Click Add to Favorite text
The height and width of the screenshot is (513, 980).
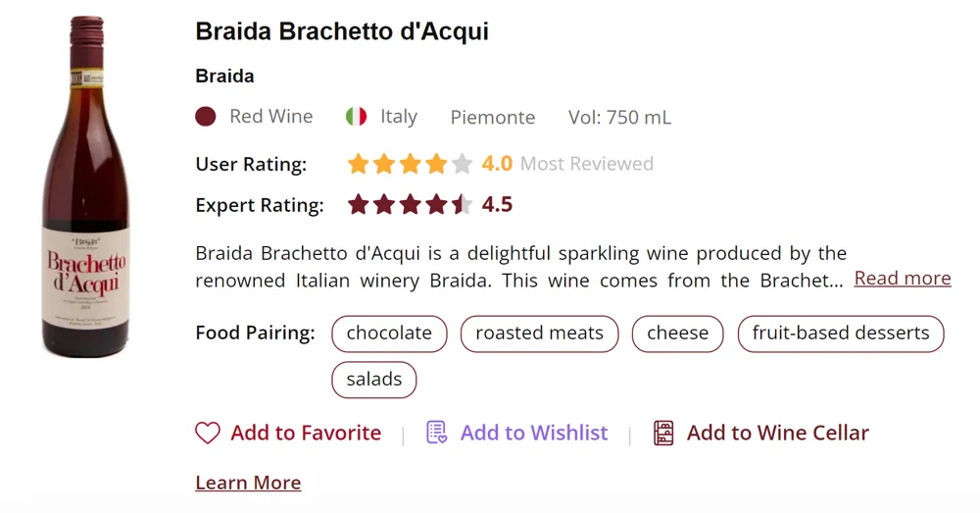tap(306, 434)
